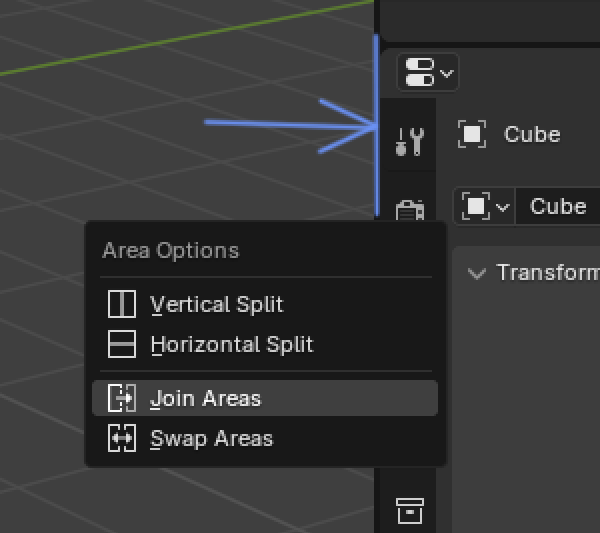600x533 pixels.
Task: Click the Swap Areas double-arrow icon
Action: (x=122, y=438)
